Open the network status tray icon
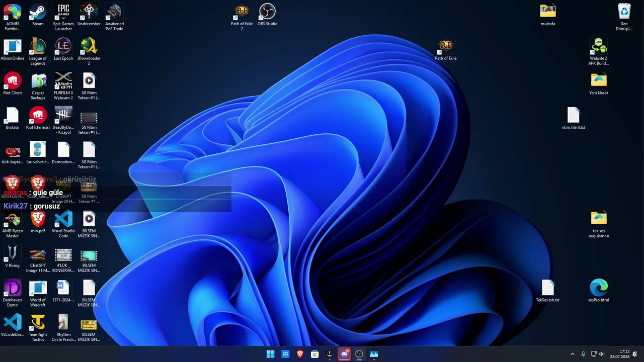Screen dimensions: 644x362 tap(594, 354)
